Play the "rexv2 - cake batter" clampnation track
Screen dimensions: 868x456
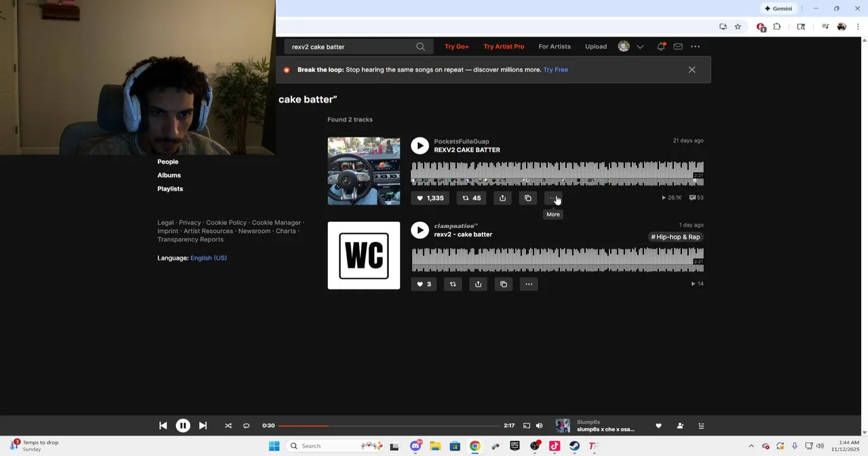[420, 230]
